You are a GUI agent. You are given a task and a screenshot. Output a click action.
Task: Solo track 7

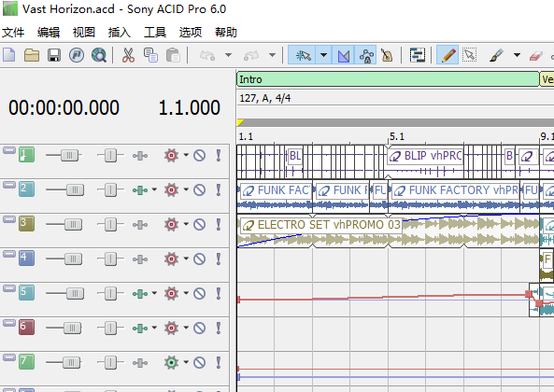219,362
